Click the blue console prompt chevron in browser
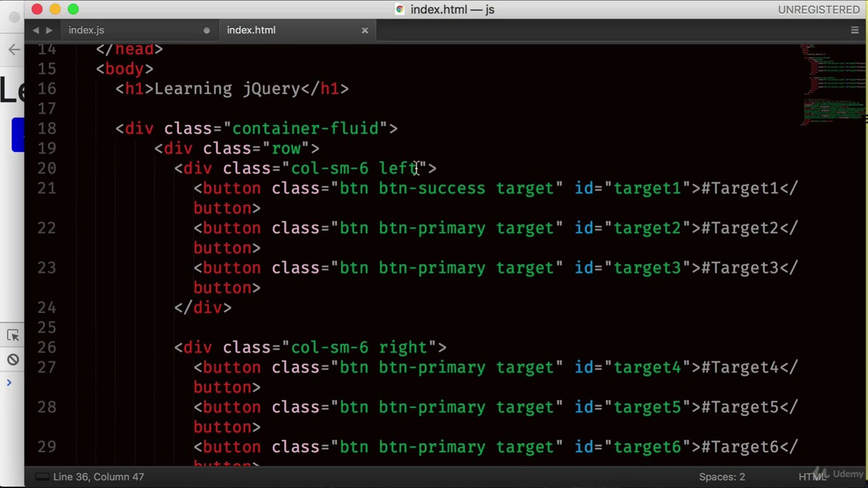Screen dimensions: 868x488 [9, 383]
